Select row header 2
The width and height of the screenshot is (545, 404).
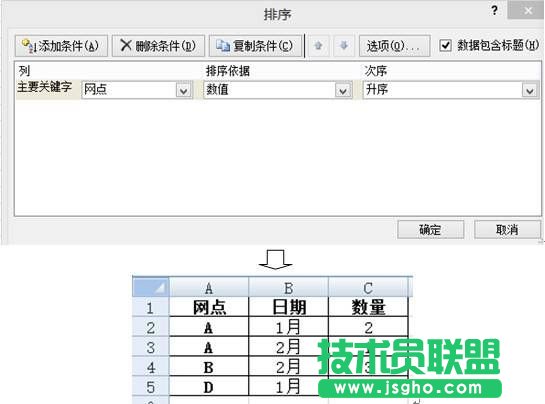[151, 327]
